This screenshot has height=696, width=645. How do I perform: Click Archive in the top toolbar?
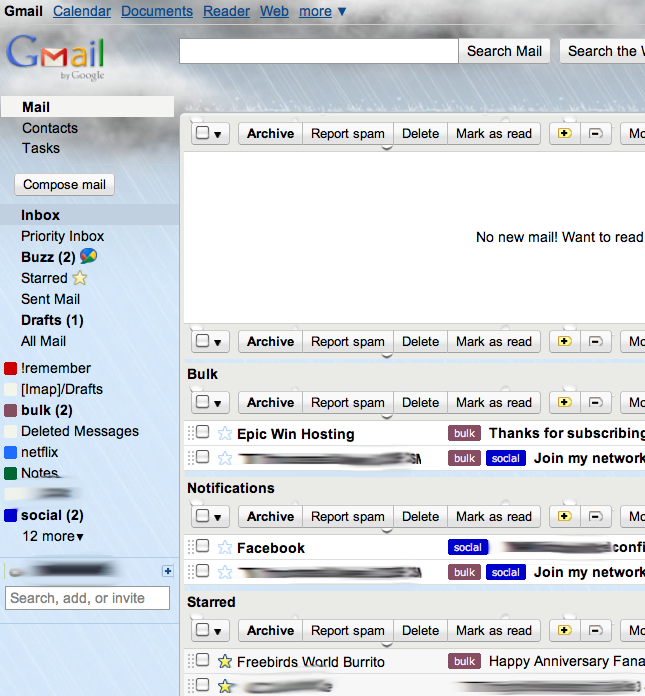click(x=270, y=133)
